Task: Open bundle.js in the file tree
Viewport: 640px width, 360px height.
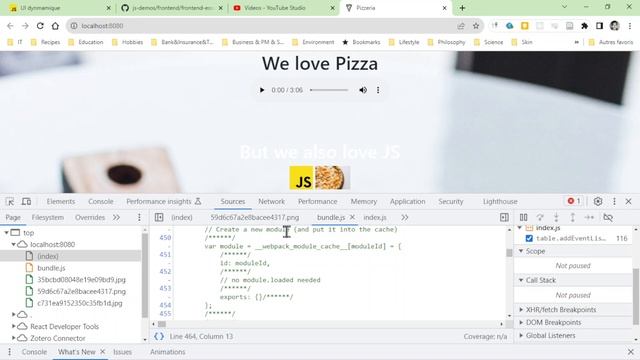Action: click(51, 268)
